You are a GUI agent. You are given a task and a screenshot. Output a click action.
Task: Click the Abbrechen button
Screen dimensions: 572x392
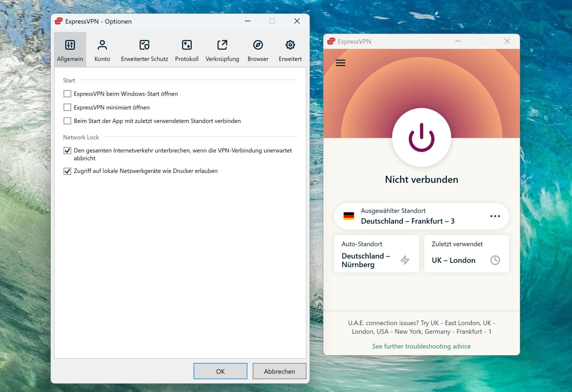(279, 371)
